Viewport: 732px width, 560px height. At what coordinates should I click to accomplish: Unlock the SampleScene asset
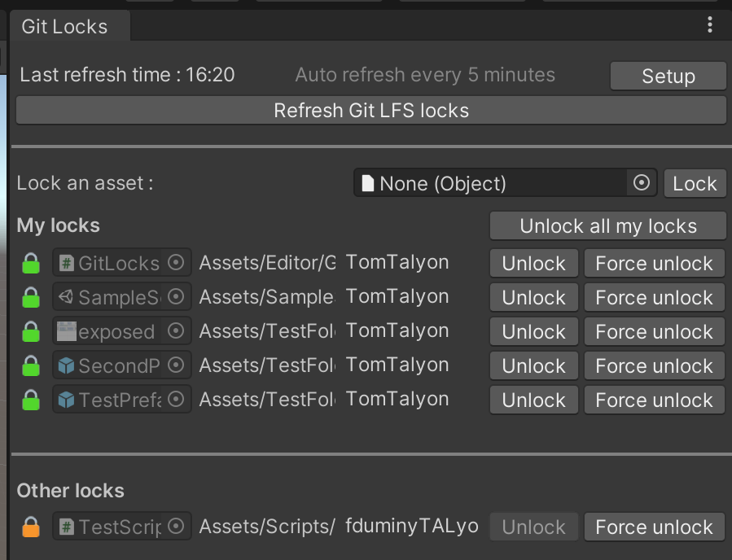[533, 297]
